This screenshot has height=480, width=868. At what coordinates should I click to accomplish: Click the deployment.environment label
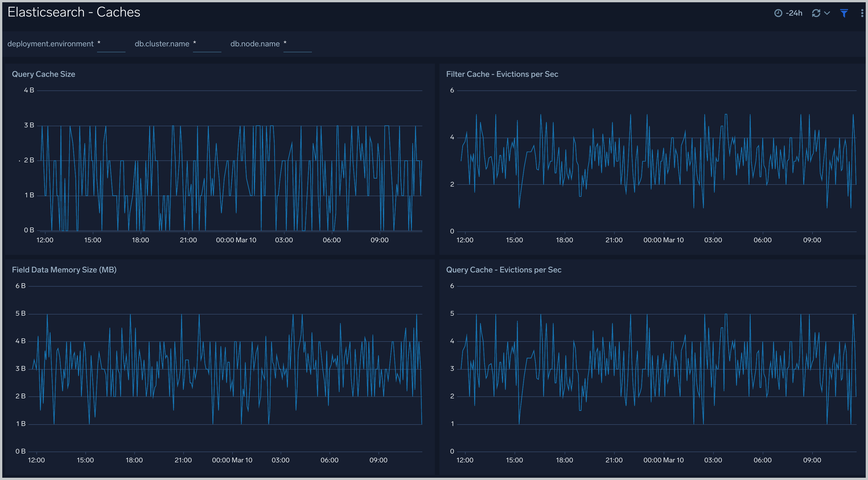coord(51,44)
